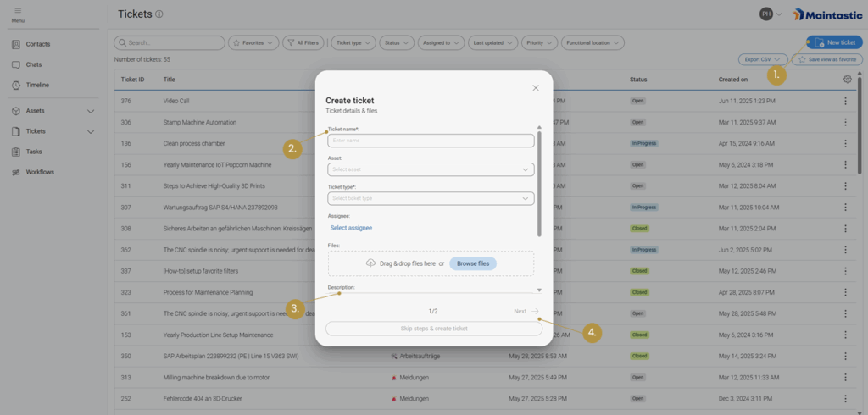Open row actions for ticket 376

point(845,101)
